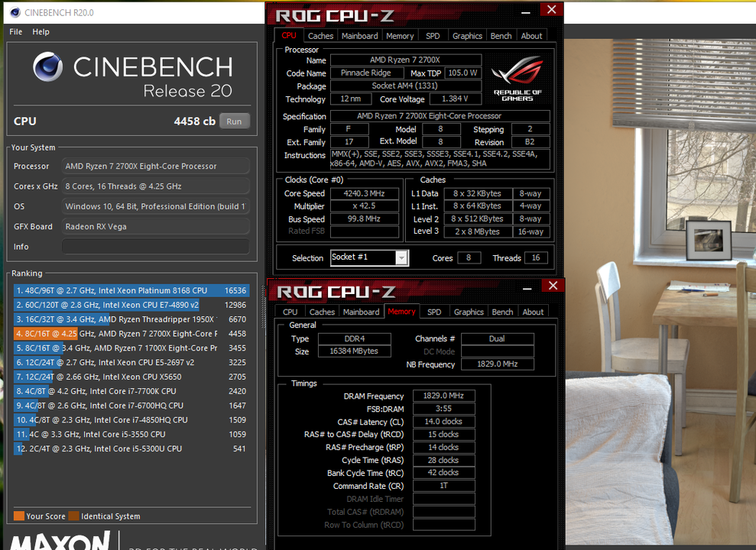Image resolution: width=756 pixels, height=550 pixels.
Task: Select ranking row Core i7-6700HQ
Action: click(x=131, y=406)
